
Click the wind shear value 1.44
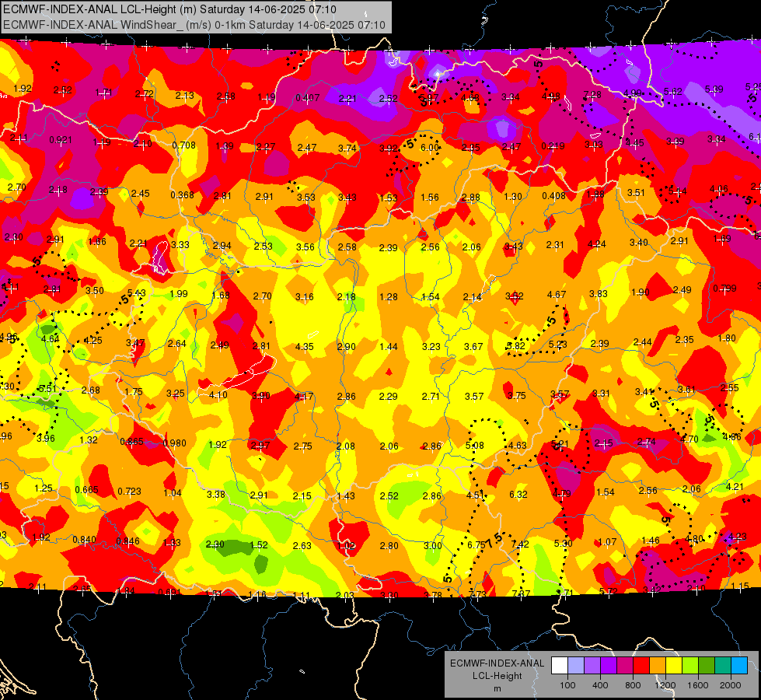[x=388, y=347]
